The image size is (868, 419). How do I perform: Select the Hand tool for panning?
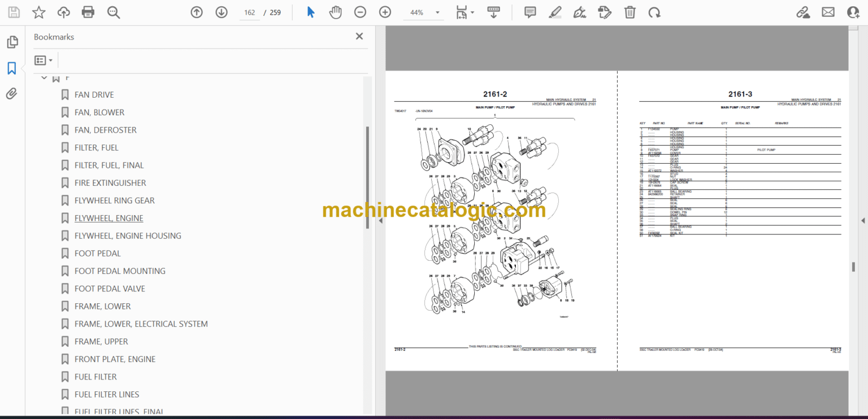tap(335, 11)
